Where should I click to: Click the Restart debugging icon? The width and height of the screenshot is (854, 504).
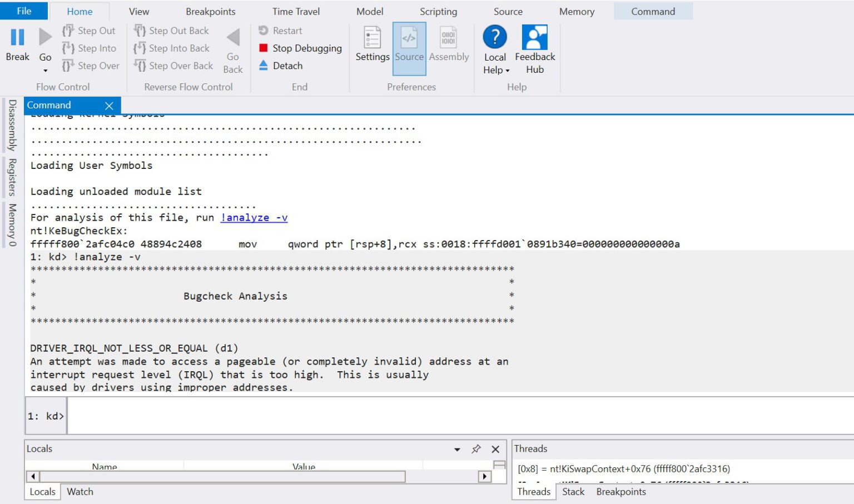tap(264, 31)
